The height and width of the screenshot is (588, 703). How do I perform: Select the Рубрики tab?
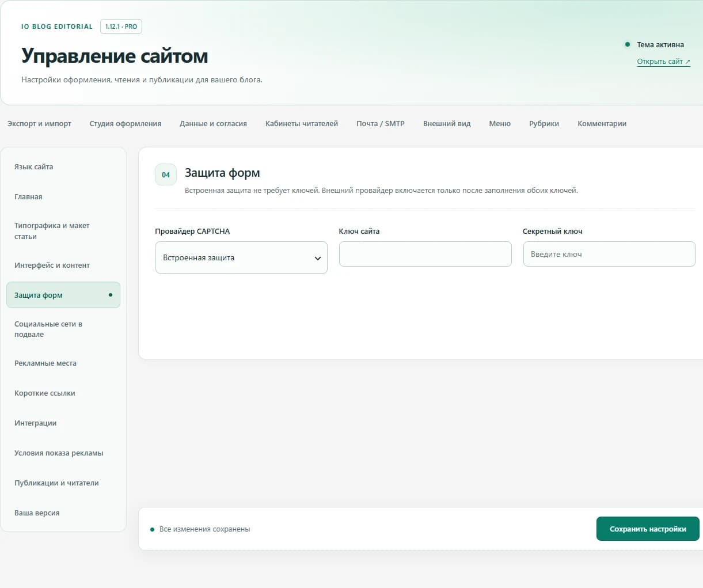pyautogui.click(x=544, y=124)
